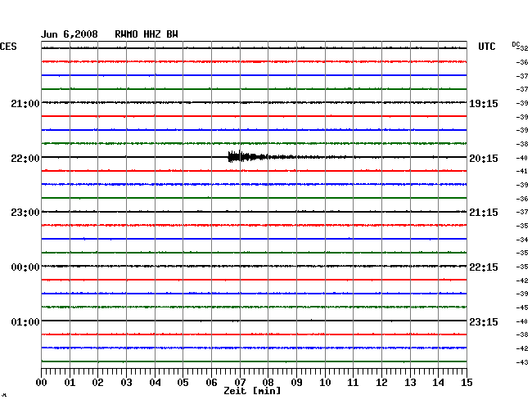Select the DC offset header label
Image resolution: width=532 pixels, height=404 pixels.
[x=516, y=44]
